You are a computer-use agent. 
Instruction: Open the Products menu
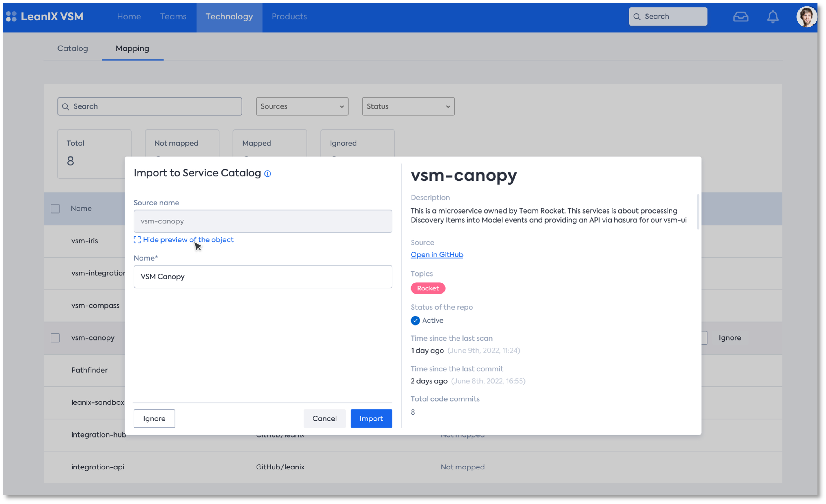[x=289, y=17]
